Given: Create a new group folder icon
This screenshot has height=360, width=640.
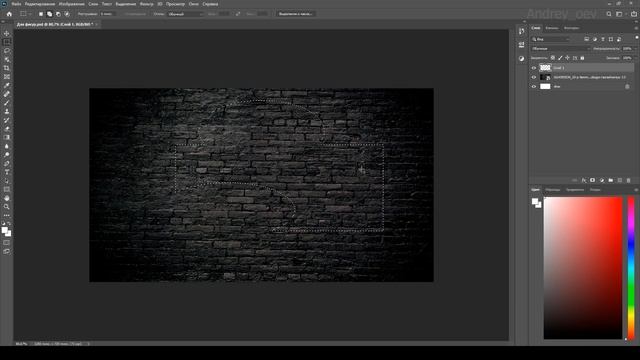Looking at the screenshot, I should [611, 180].
